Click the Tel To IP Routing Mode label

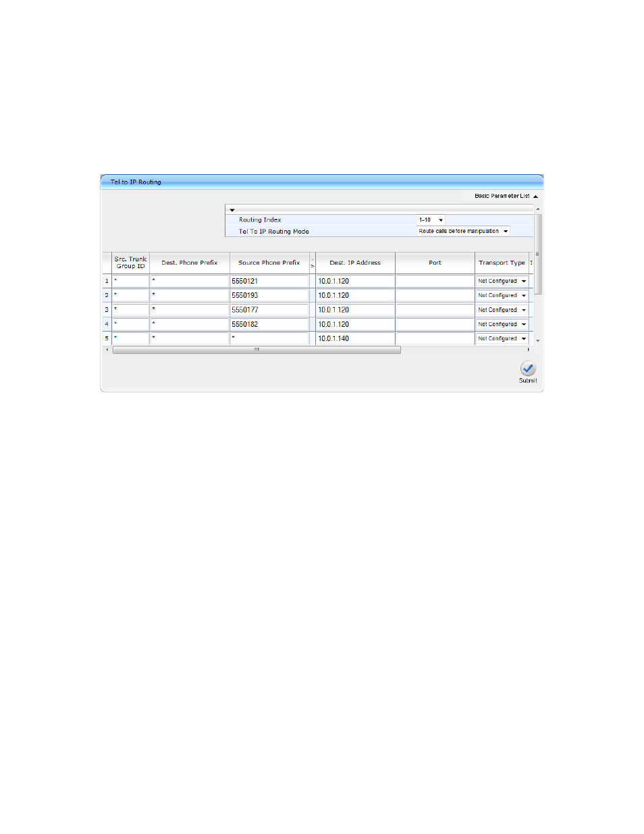pyautogui.click(x=274, y=231)
